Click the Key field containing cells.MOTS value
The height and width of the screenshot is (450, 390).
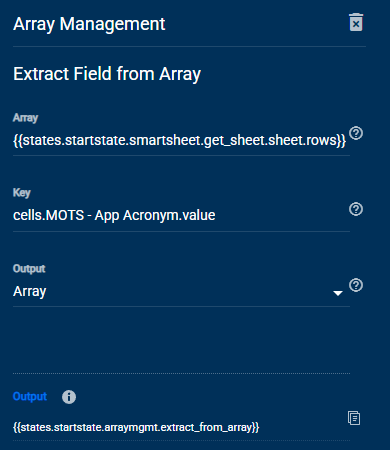tap(181, 215)
